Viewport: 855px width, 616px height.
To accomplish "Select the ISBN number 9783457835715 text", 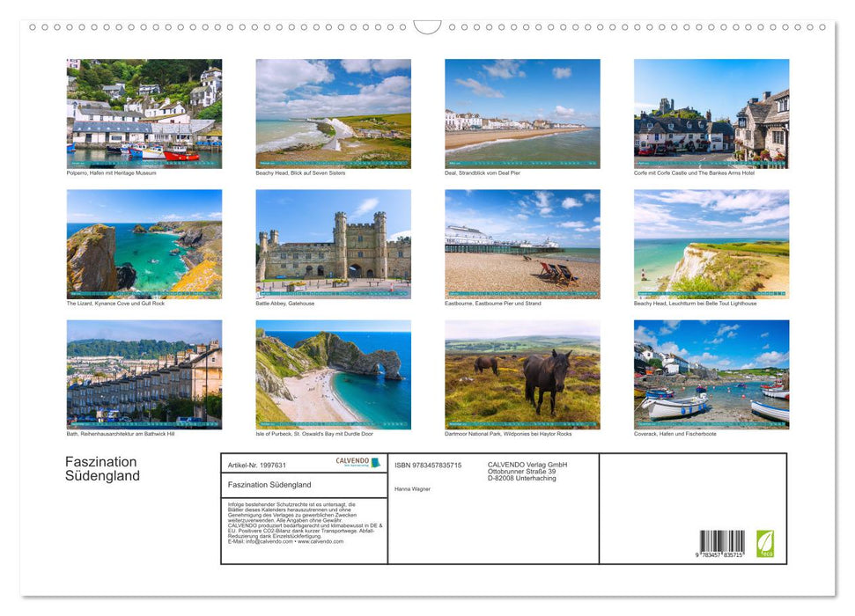I will (x=427, y=465).
